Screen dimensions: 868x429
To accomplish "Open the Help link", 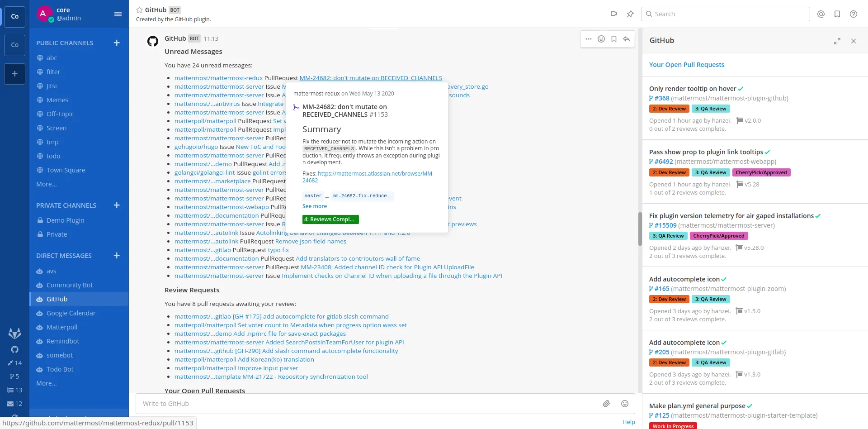I will [628, 422].
